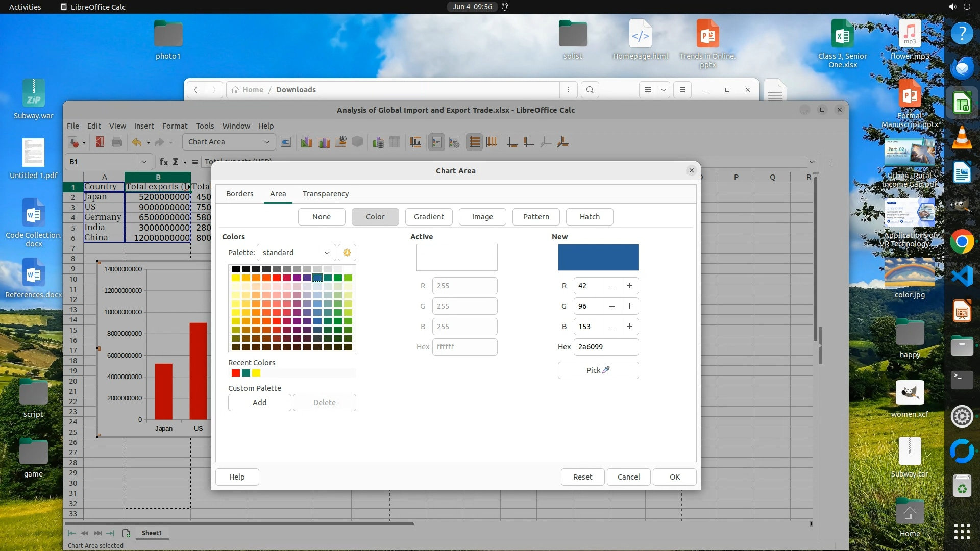Click the Print toolbar icon
This screenshot has height=551, width=980.
(117, 142)
